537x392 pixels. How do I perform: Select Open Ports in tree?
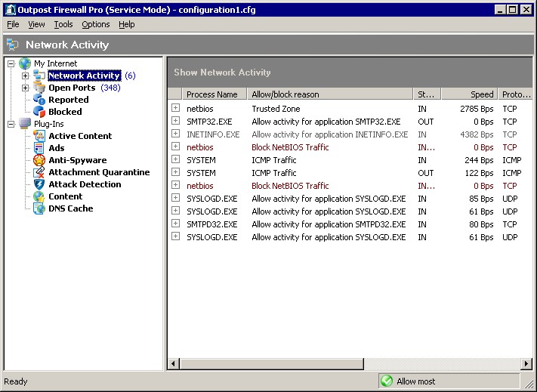pos(72,88)
